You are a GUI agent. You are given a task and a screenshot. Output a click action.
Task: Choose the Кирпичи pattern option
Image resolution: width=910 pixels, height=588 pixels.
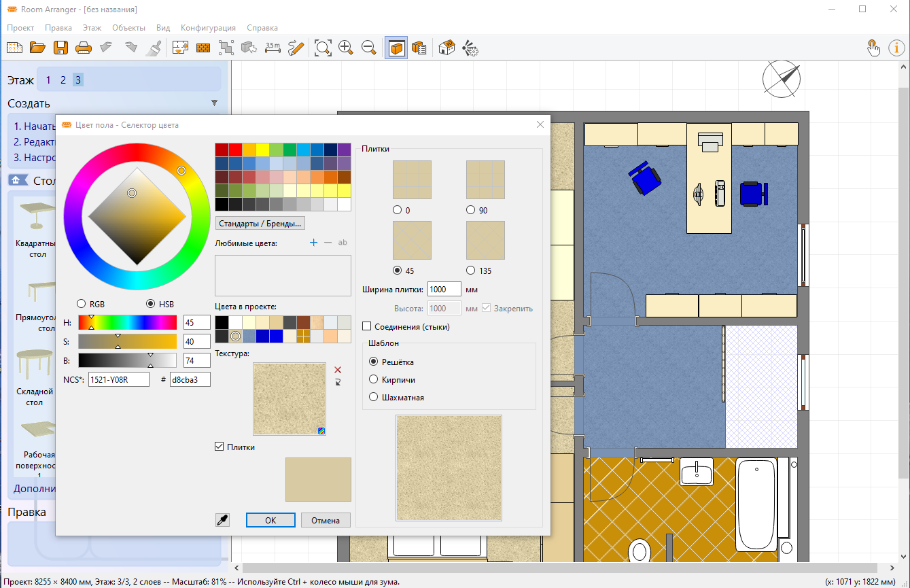(373, 379)
